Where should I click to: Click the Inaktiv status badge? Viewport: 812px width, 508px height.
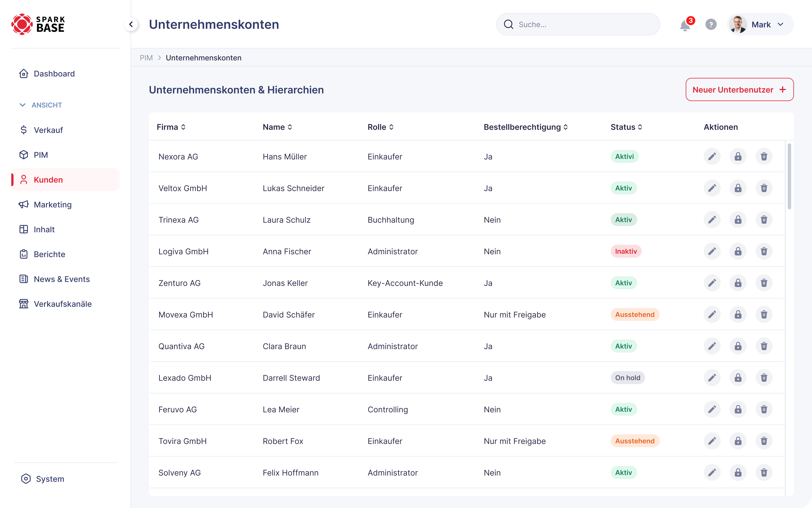[626, 251]
